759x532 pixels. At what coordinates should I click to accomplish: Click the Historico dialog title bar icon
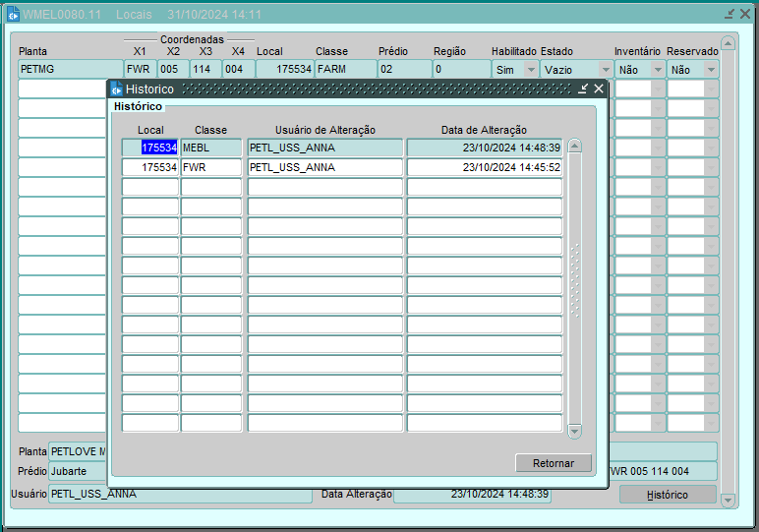[x=116, y=89]
